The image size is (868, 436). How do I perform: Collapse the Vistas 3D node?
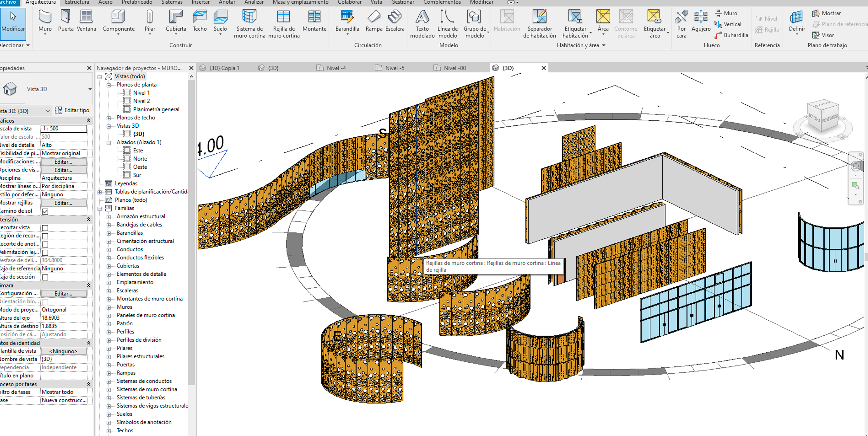(108, 126)
